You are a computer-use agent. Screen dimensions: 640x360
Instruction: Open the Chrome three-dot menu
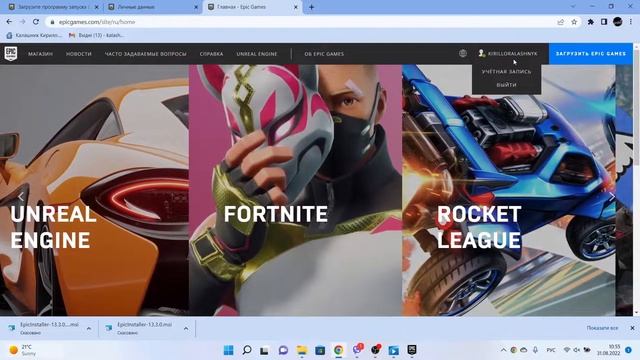pyautogui.click(x=631, y=22)
